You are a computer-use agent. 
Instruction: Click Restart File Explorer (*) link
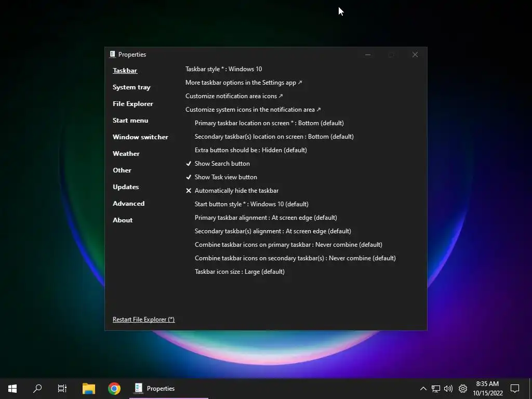pos(143,320)
